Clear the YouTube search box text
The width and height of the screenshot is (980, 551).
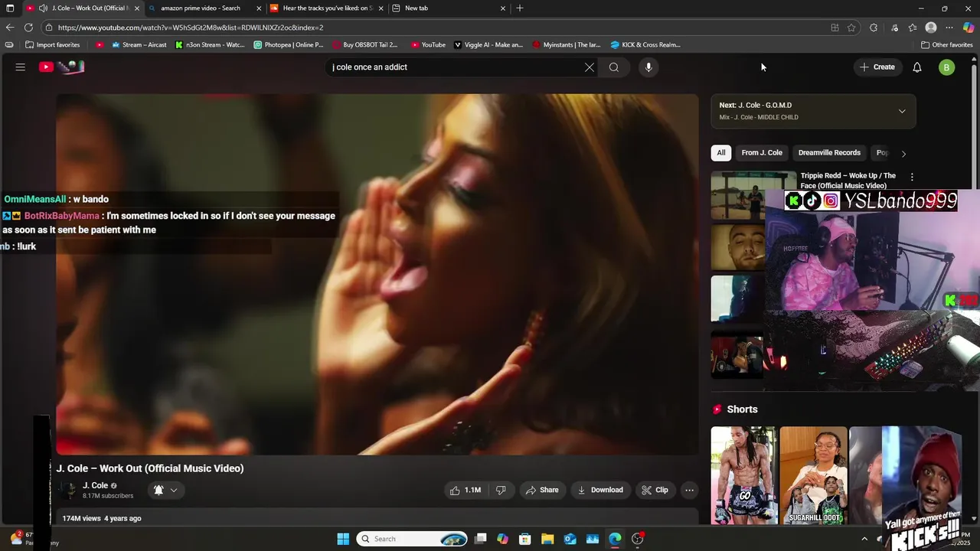[590, 67]
